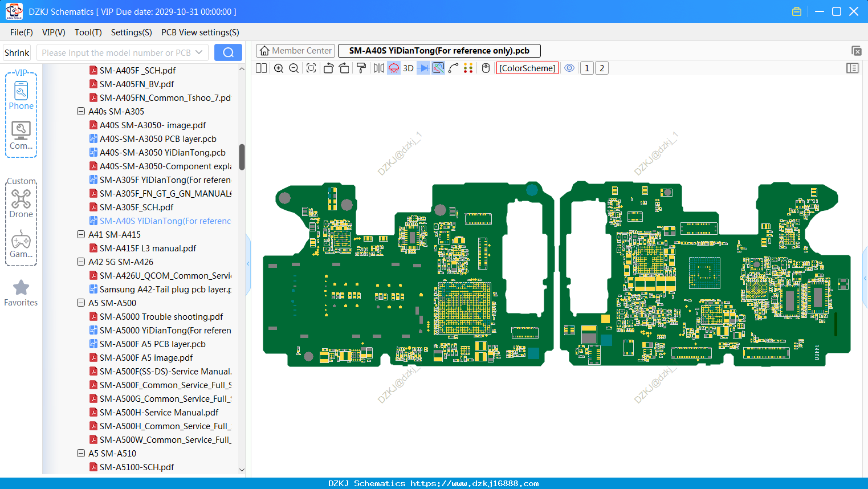Open SM-A415F L3 manual.pdf
The image size is (868, 489).
tap(148, 248)
